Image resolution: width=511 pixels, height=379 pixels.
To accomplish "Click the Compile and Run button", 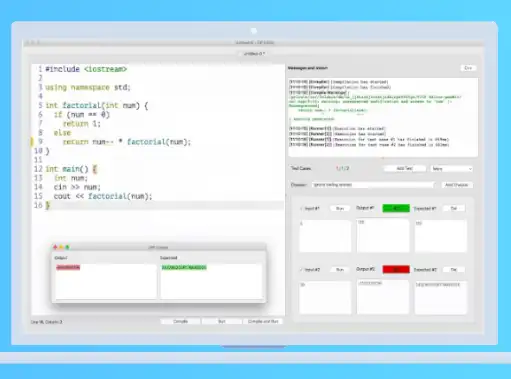I will point(263,321).
